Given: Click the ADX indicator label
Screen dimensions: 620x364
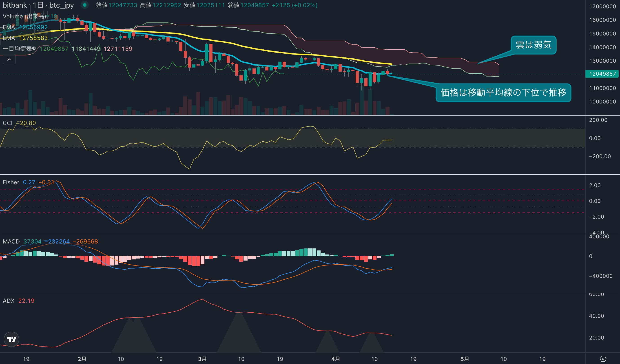Looking at the screenshot, I should (x=8, y=300).
